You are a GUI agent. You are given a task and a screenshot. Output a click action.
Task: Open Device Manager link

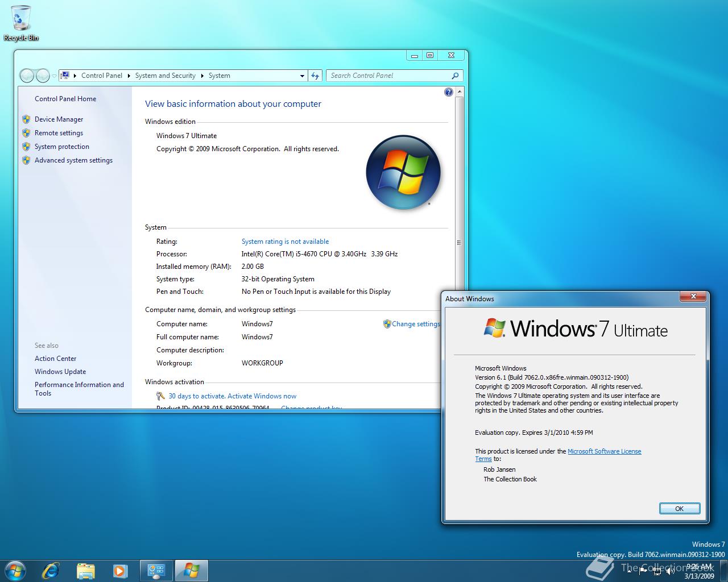(x=59, y=119)
